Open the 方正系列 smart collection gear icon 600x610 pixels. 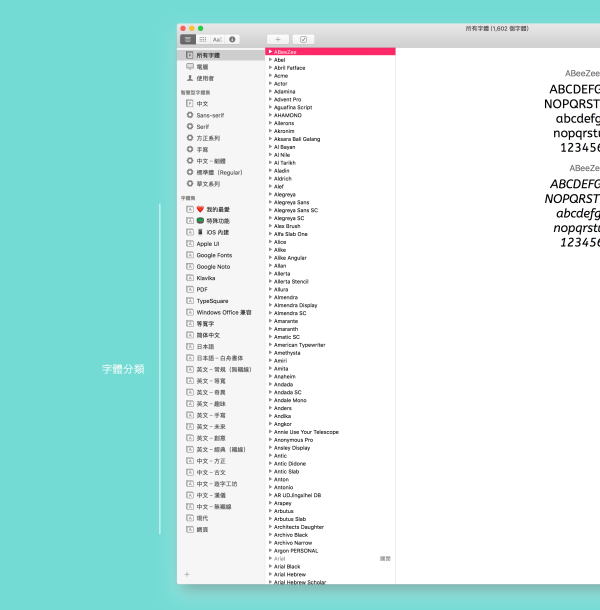(x=190, y=138)
